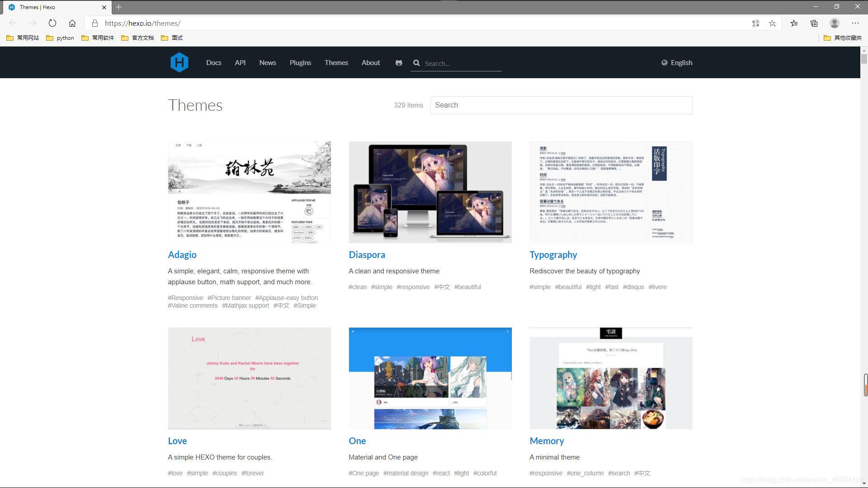Open the Diaspora theme link

click(x=367, y=255)
